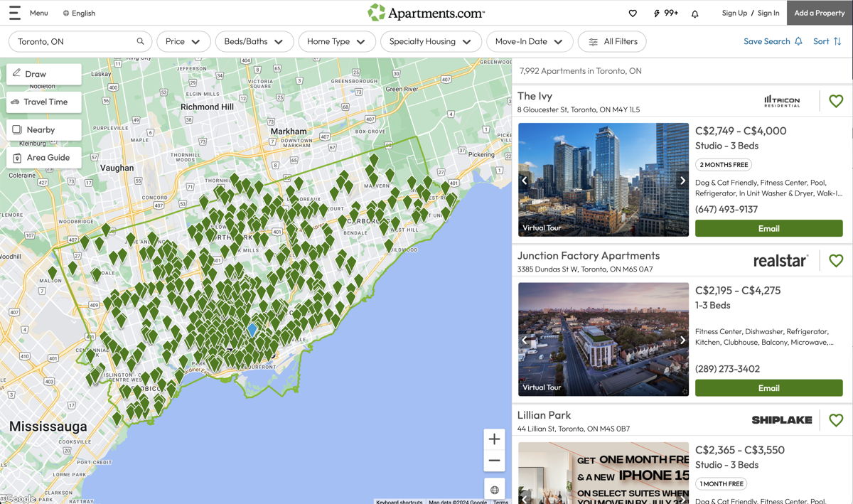Click the Apartments.com logo
853x504 pixels.
426,13
